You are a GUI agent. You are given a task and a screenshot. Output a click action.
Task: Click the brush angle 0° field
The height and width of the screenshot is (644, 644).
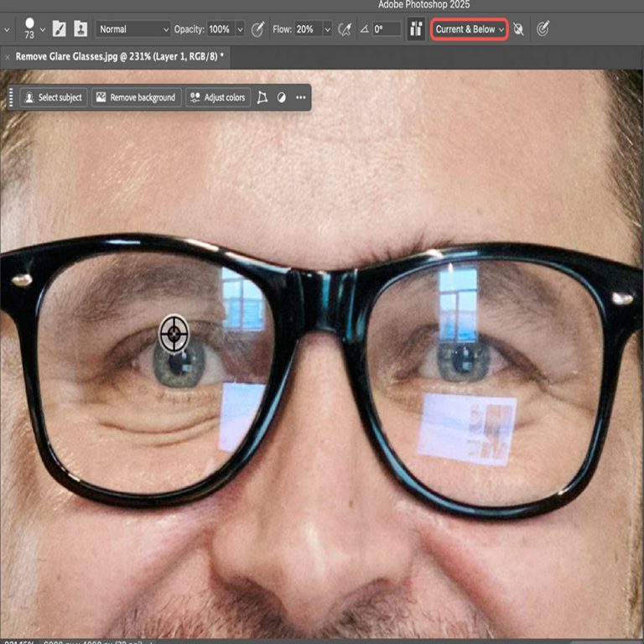[x=386, y=29]
